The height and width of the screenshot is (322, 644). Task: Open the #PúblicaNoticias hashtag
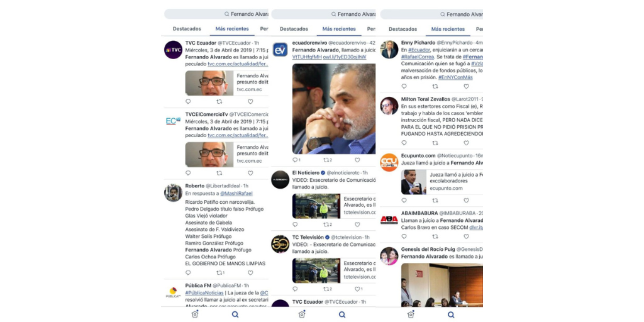tap(204, 293)
